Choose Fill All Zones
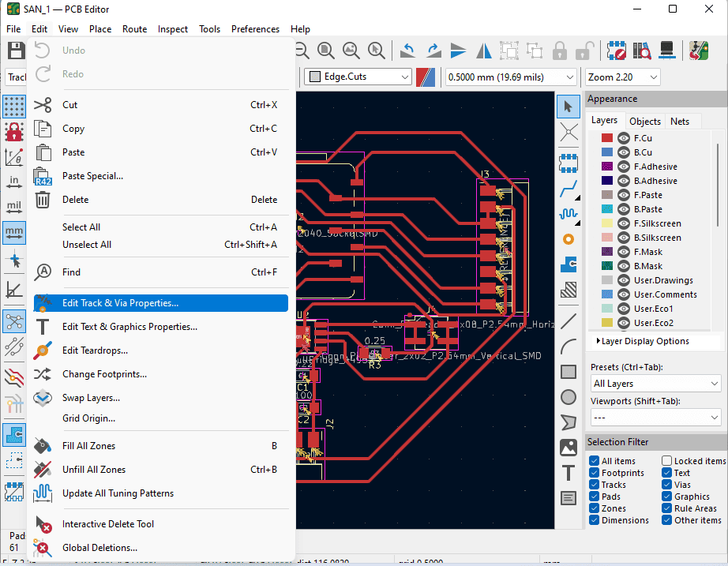The width and height of the screenshot is (728, 566). click(x=160, y=446)
